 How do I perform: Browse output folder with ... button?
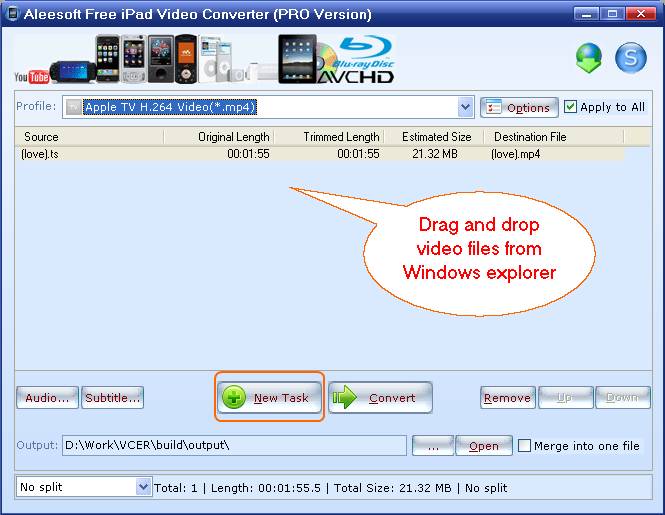tap(433, 445)
